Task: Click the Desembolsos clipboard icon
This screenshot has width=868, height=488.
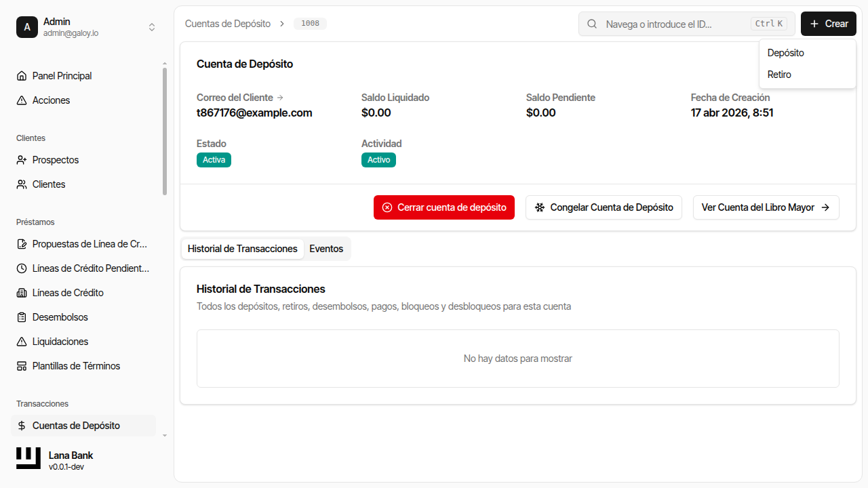Action: 22,317
